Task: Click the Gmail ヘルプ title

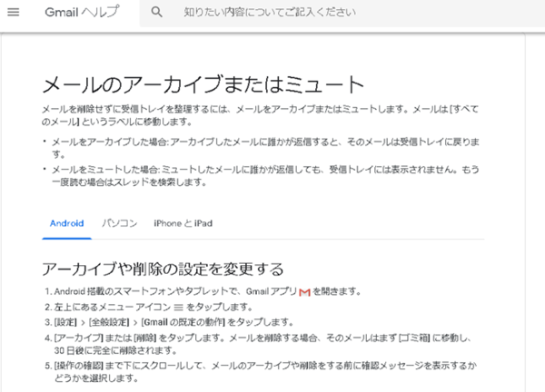Action: pyautogui.click(x=82, y=12)
